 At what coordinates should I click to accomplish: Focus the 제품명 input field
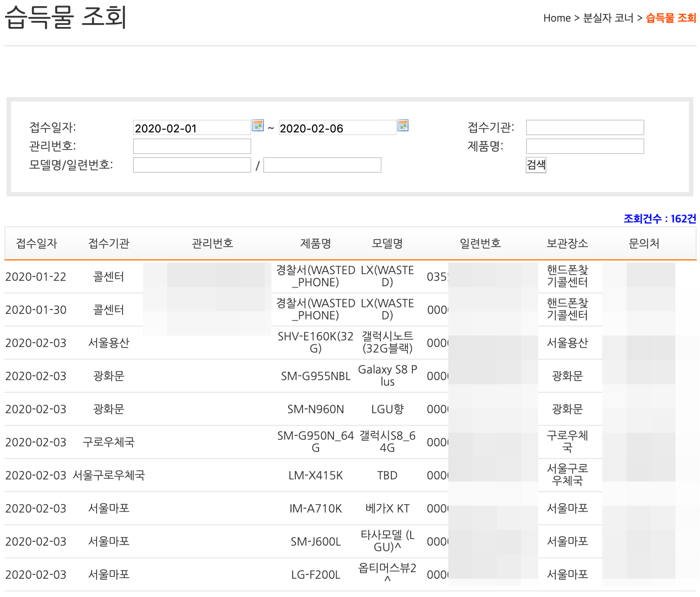click(585, 146)
